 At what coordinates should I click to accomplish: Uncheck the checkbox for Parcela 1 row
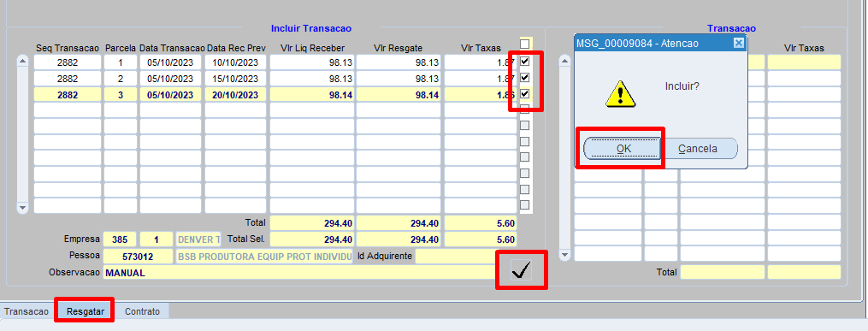525,61
